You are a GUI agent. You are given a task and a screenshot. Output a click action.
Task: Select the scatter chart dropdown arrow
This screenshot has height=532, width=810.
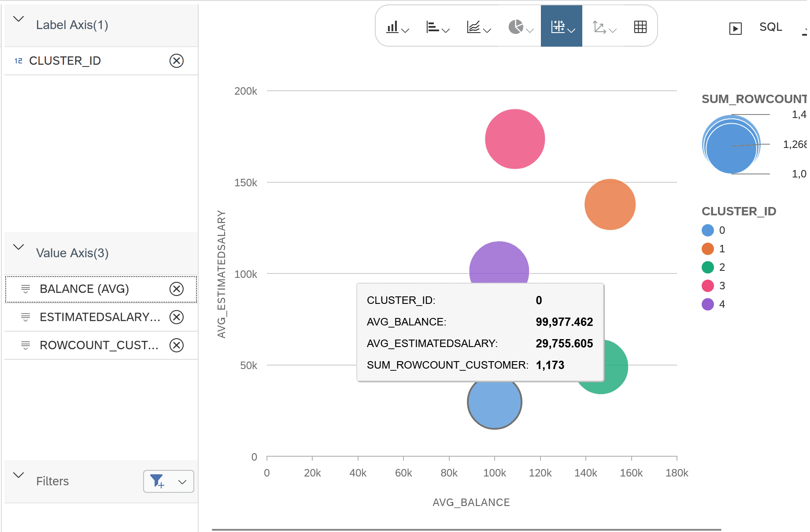(x=572, y=30)
